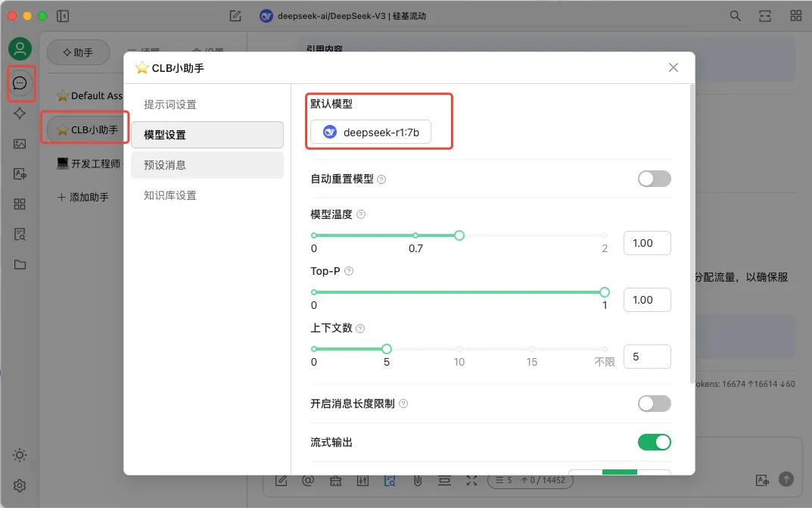The width and height of the screenshot is (812, 508).
Task: Open the settings gear sidebar icon
Action: tap(20, 486)
